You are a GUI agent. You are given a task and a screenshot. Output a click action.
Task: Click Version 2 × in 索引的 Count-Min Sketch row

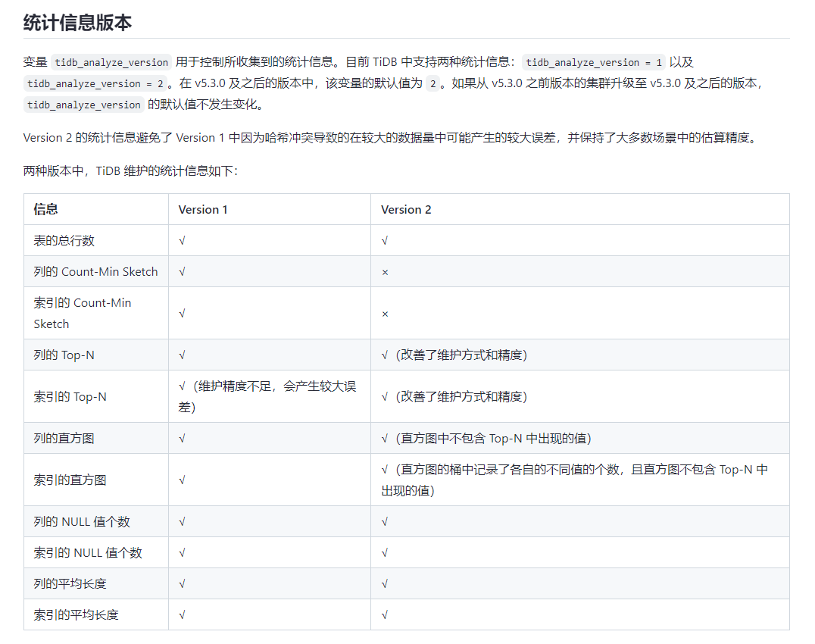[x=385, y=314]
